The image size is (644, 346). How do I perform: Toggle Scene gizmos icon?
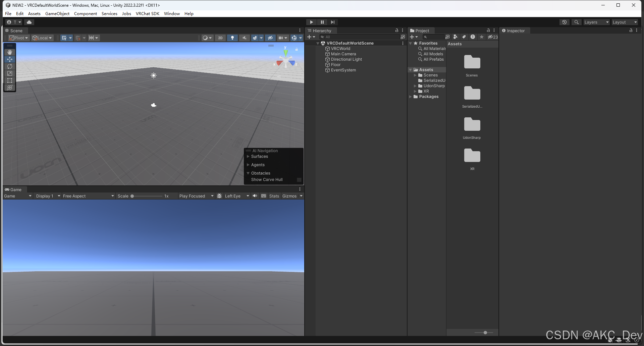tap(294, 38)
